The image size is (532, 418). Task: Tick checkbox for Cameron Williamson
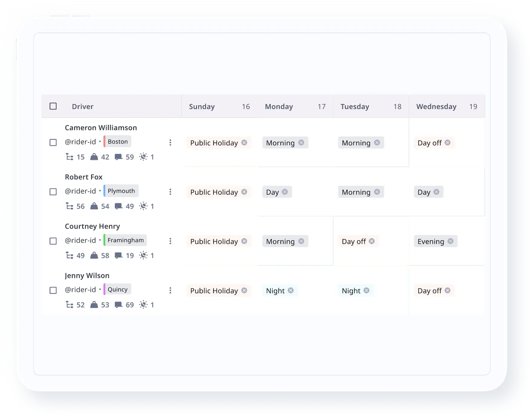[x=53, y=142]
